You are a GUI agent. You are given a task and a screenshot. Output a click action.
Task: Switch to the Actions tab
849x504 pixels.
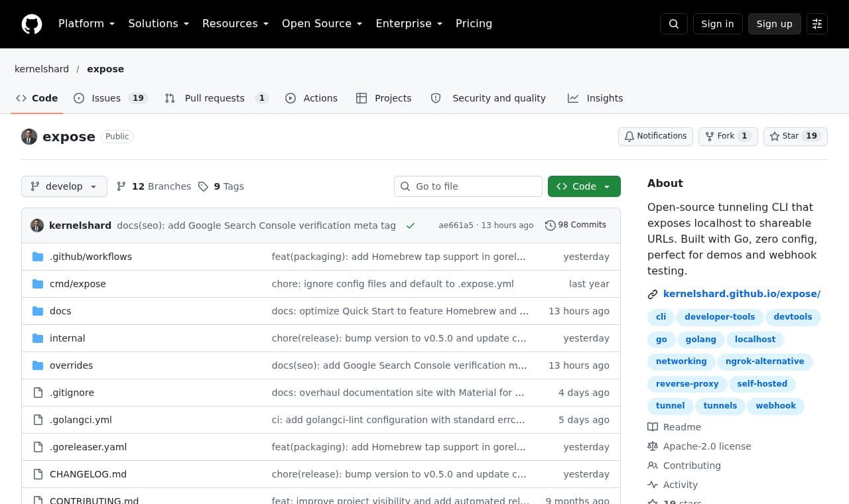(x=312, y=98)
